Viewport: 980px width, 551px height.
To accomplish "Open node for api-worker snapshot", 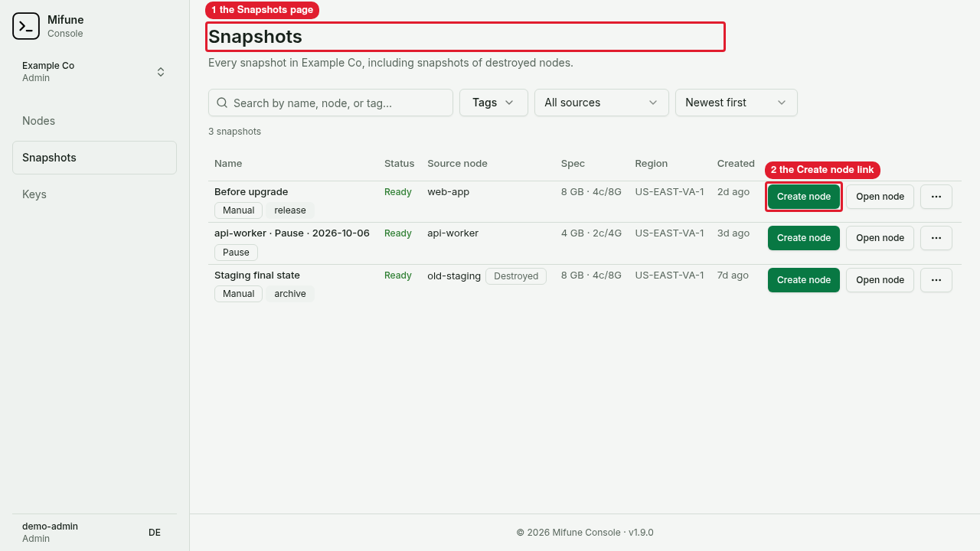I will pos(880,238).
